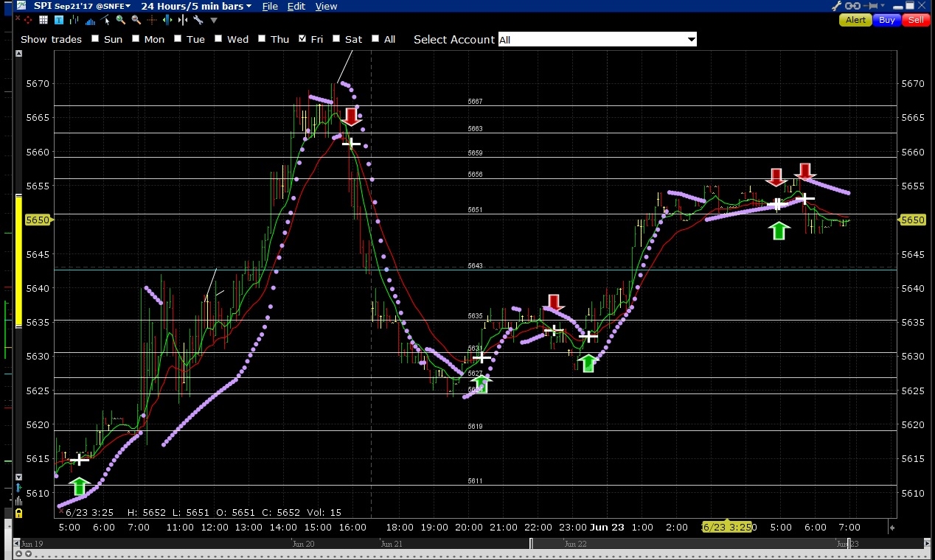Screen dimensions: 935x560
Task: Click the green buy arrow near 23:00
Action: [x=588, y=363]
